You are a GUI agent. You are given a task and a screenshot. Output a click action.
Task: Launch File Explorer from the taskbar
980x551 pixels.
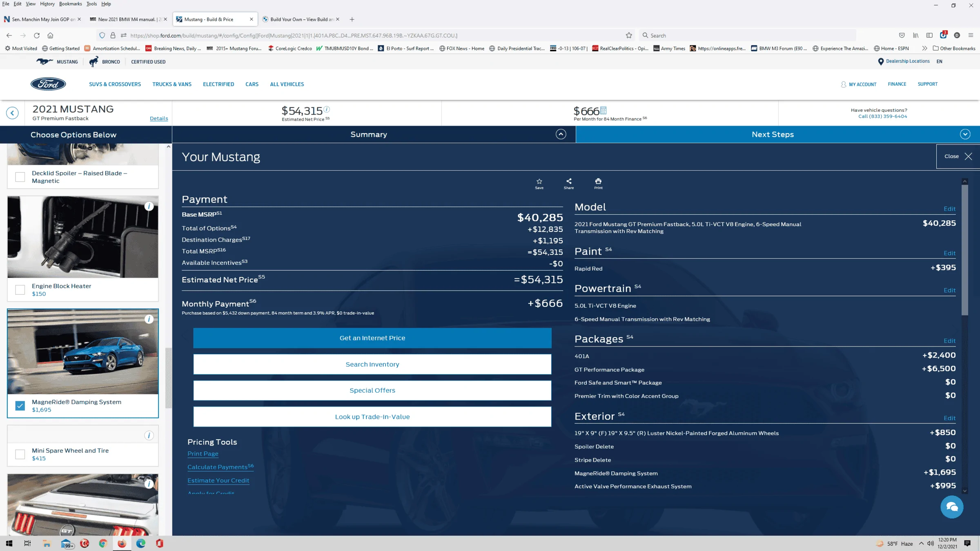coord(47,543)
